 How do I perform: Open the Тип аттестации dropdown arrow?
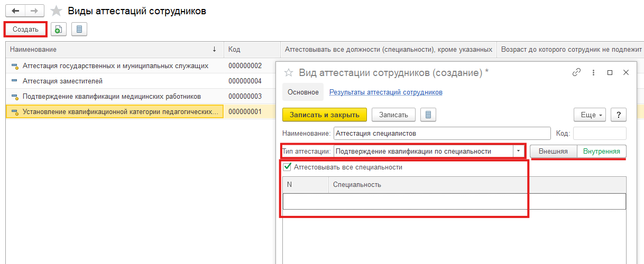pyautogui.click(x=518, y=152)
